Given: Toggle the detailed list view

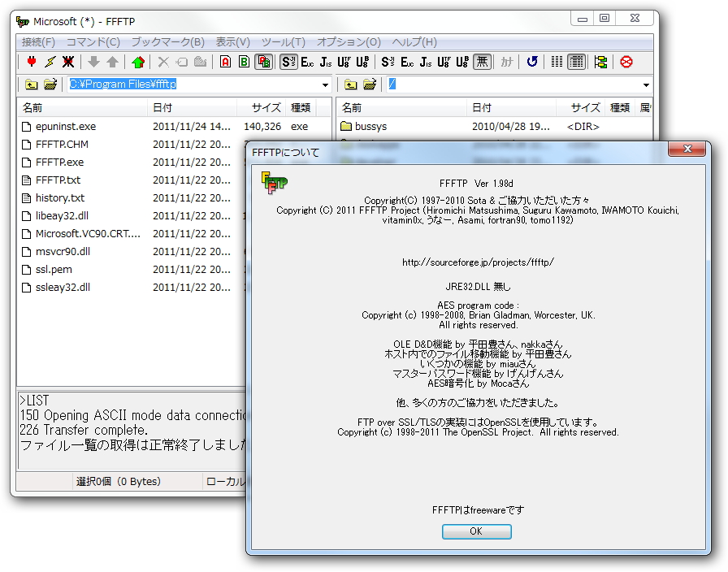Looking at the screenshot, I should click(577, 62).
